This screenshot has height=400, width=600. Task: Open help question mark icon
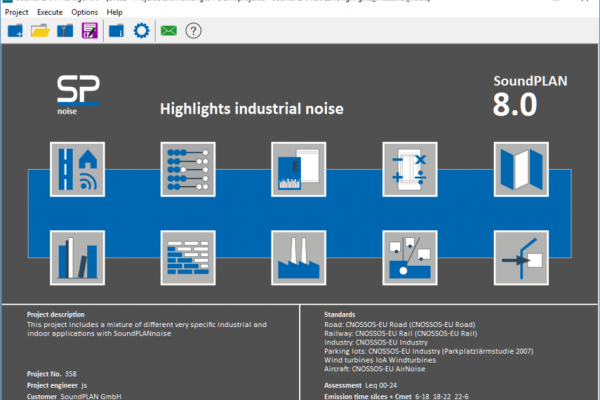[x=193, y=31]
